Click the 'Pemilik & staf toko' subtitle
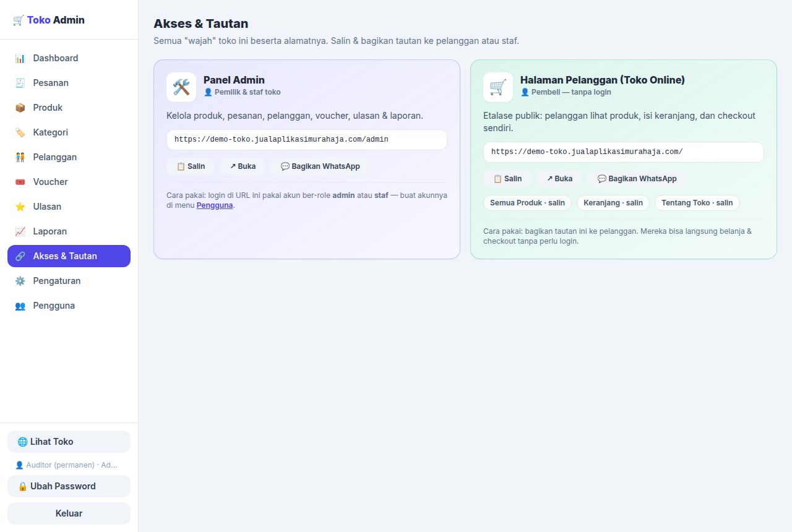 (242, 92)
